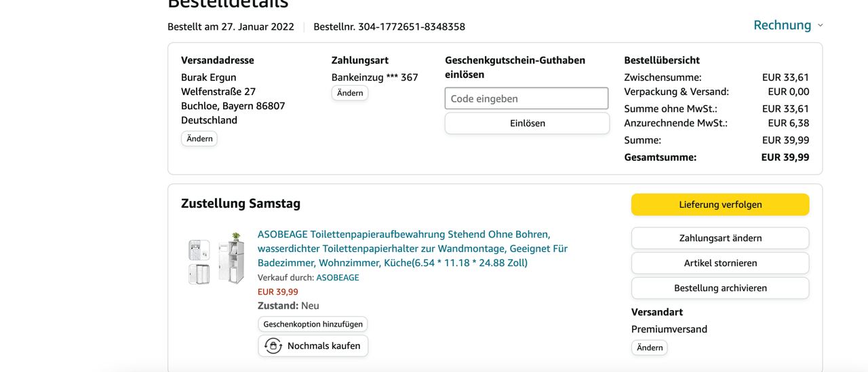Open the Rechnung invoice link
This screenshot has height=372, width=868.
[x=782, y=25]
